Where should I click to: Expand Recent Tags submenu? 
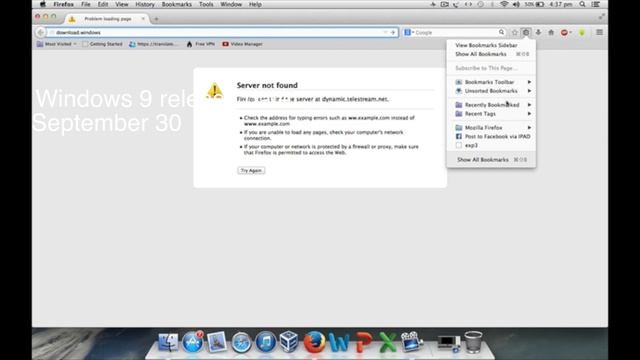pyautogui.click(x=491, y=114)
